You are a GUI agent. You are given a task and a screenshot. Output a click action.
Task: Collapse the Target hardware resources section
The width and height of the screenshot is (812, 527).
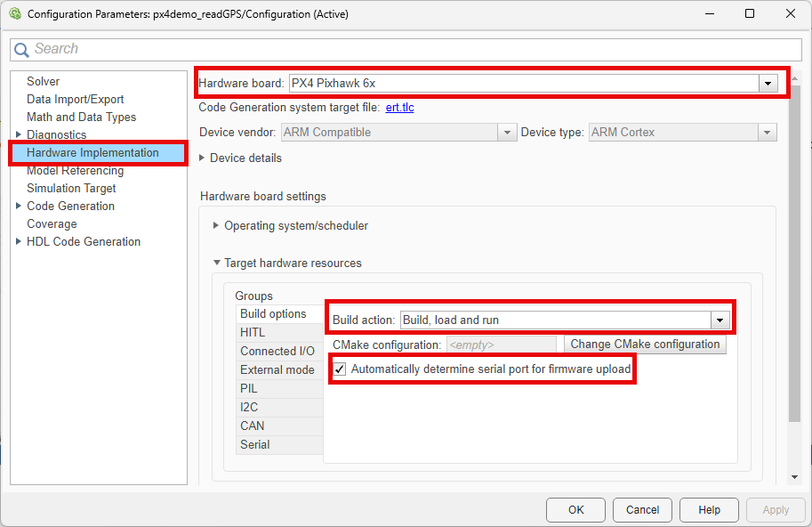coord(216,263)
